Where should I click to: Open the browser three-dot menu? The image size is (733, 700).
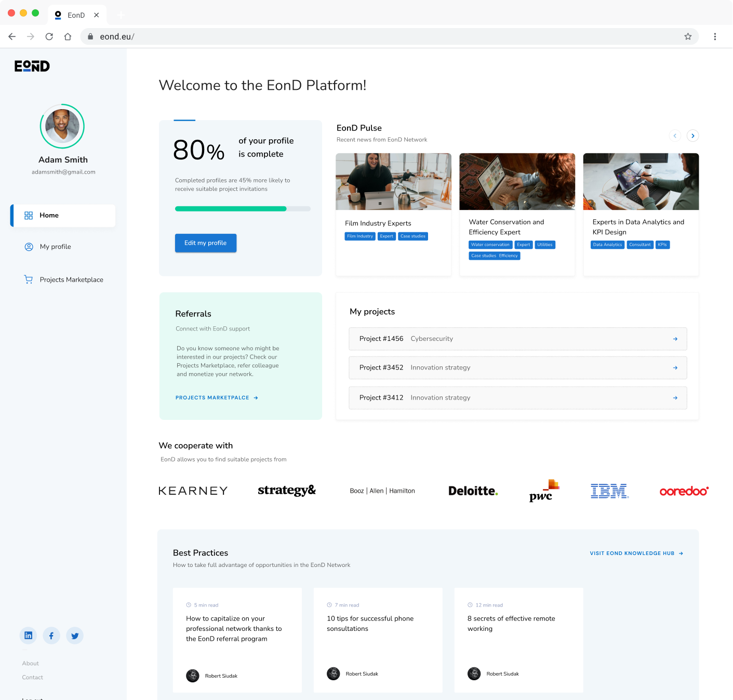tap(715, 36)
